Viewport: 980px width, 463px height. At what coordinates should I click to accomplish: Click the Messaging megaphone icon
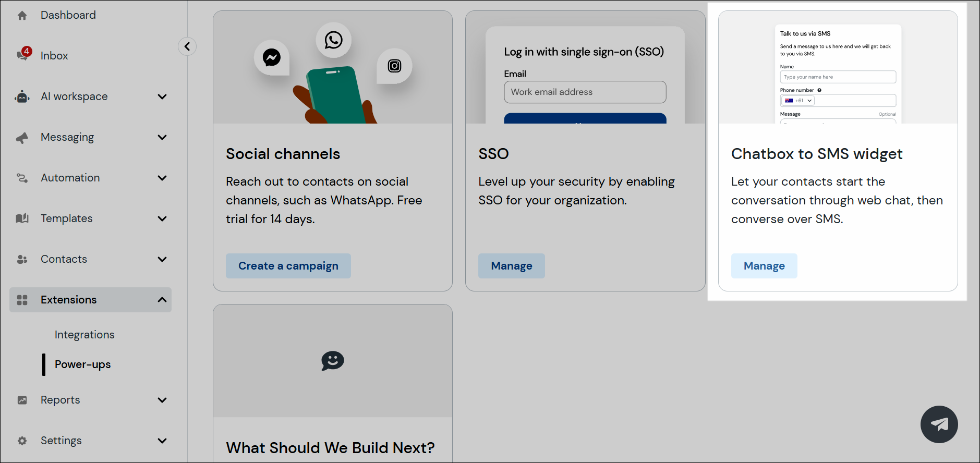coord(22,138)
